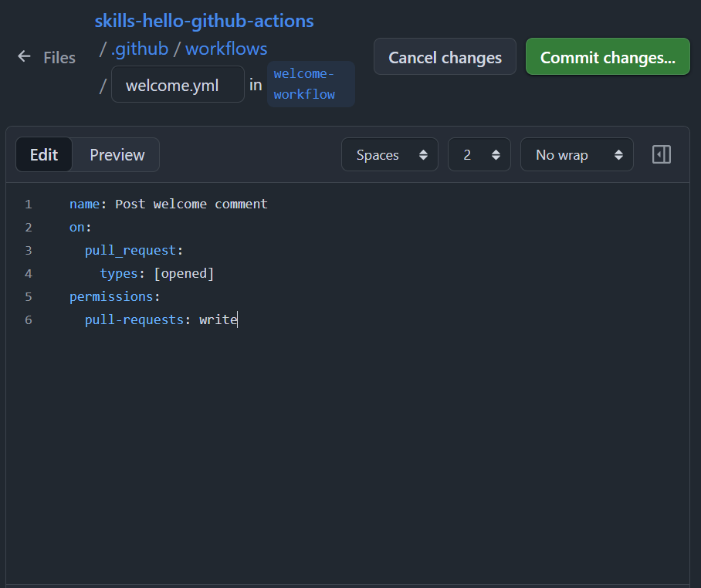701x588 pixels.
Task: Click the back arrow next to Files
Action: point(24,57)
